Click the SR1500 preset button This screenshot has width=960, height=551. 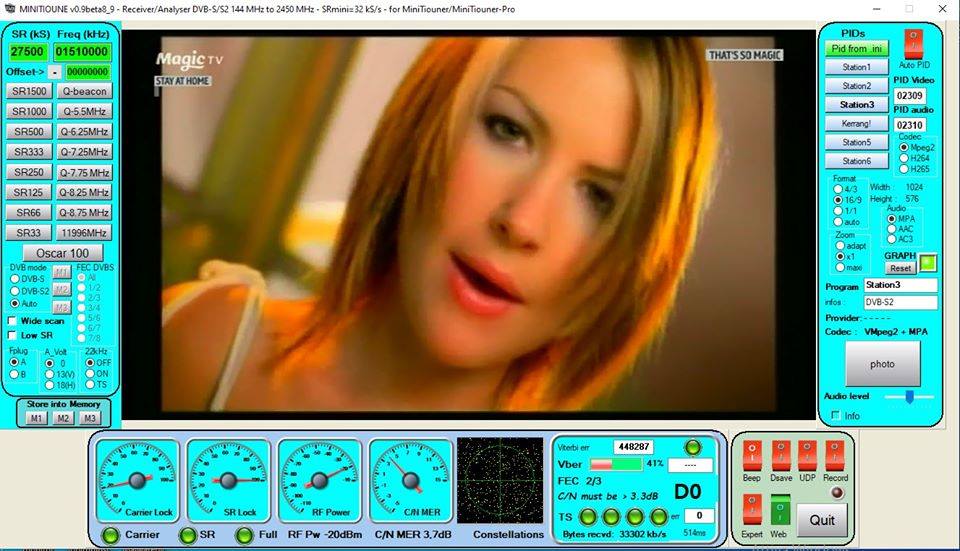[x=29, y=91]
